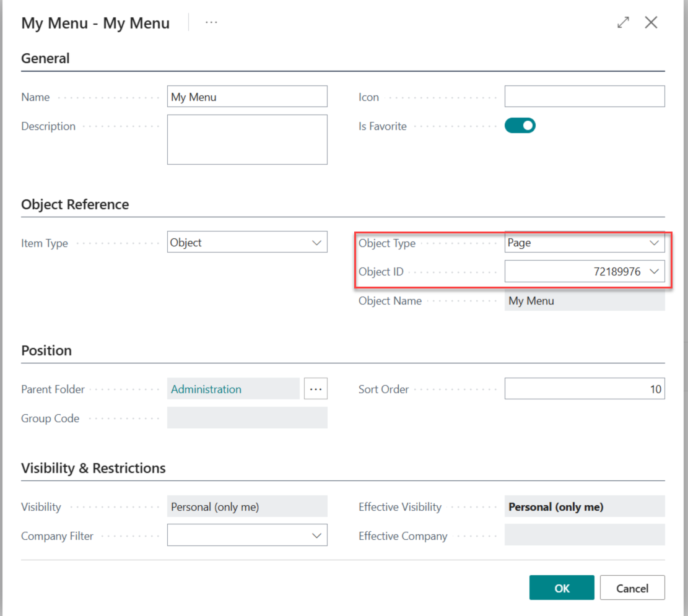The height and width of the screenshot is (616, 688).
Task: Click the Icon input field
Action: [584, 97]
